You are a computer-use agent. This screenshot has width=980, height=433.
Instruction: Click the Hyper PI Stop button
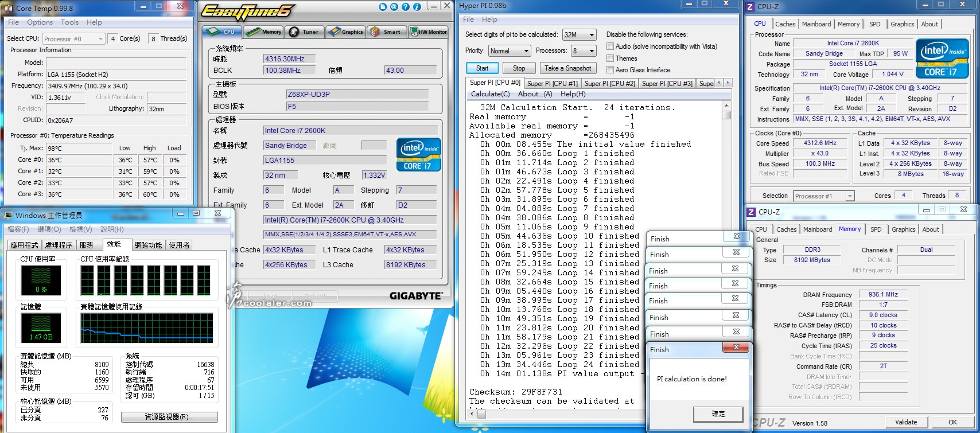click(x=519, y=68)
